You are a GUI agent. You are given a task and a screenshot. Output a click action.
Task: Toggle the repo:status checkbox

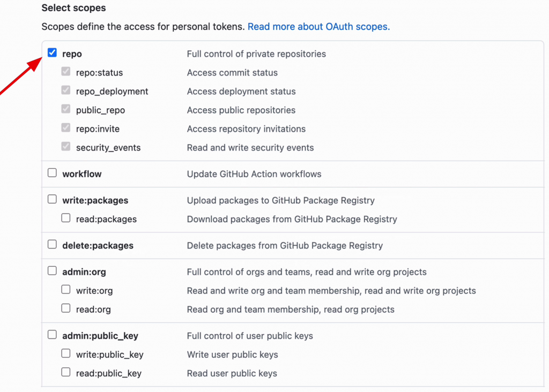point(65,72)
